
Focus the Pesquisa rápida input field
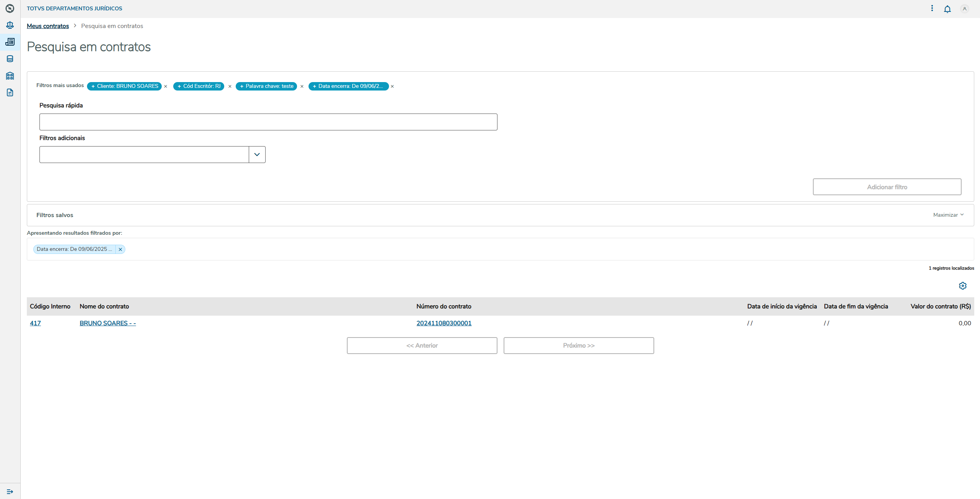pos(268,122)
